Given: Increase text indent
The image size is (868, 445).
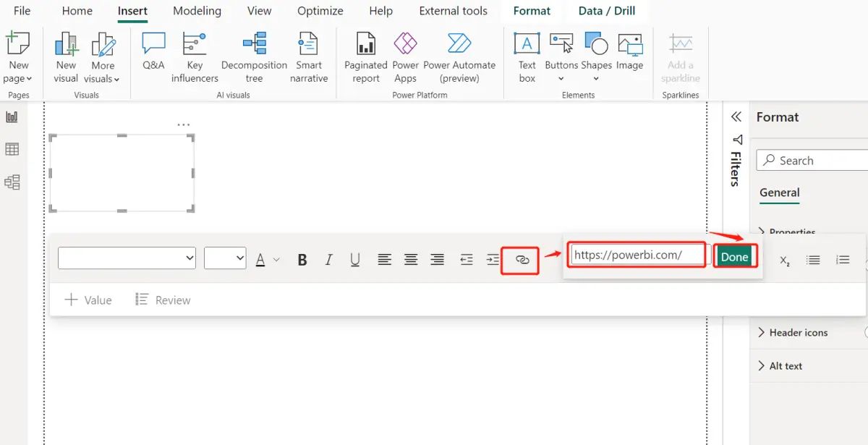Looking at the screenshot, I should [x=493, y=259].
